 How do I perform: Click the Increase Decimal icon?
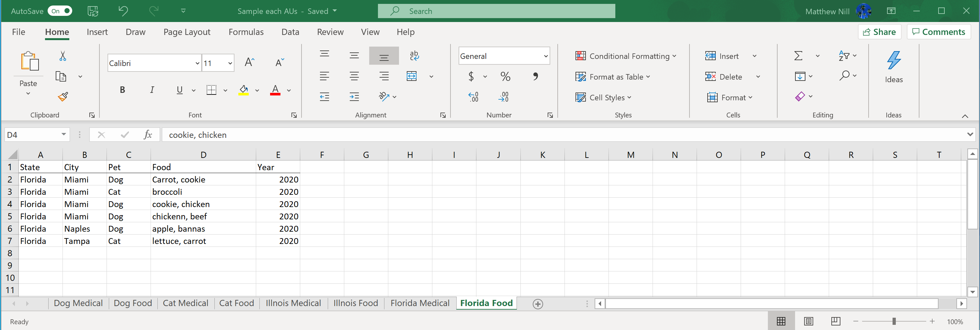[473, 97]
